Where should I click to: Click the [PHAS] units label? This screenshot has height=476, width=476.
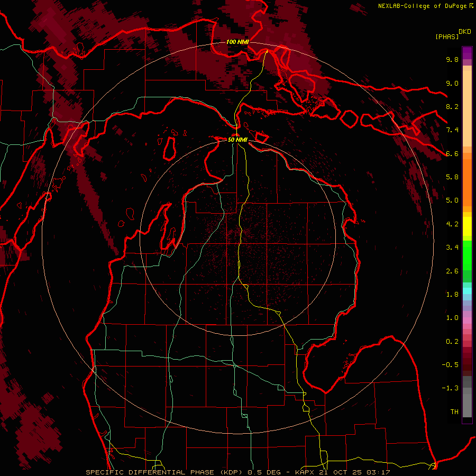[447, 36]
